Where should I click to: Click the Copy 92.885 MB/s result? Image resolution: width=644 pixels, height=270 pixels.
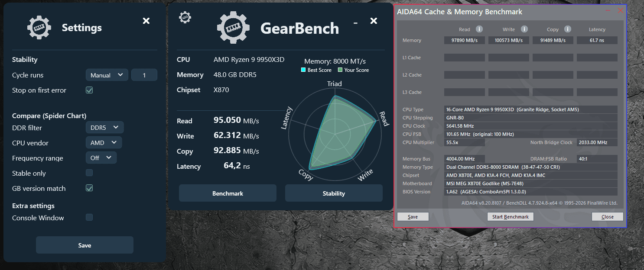point(236,151)
